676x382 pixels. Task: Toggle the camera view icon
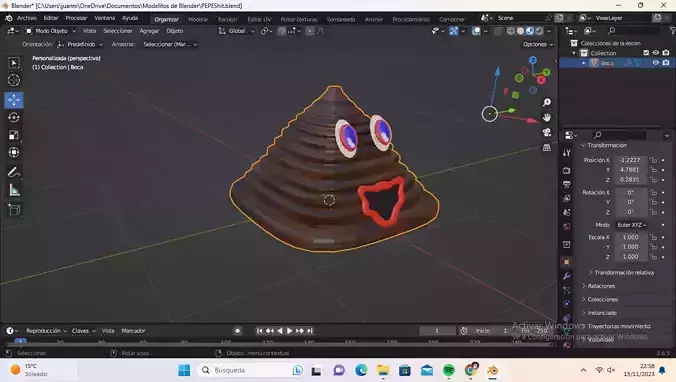547,132
